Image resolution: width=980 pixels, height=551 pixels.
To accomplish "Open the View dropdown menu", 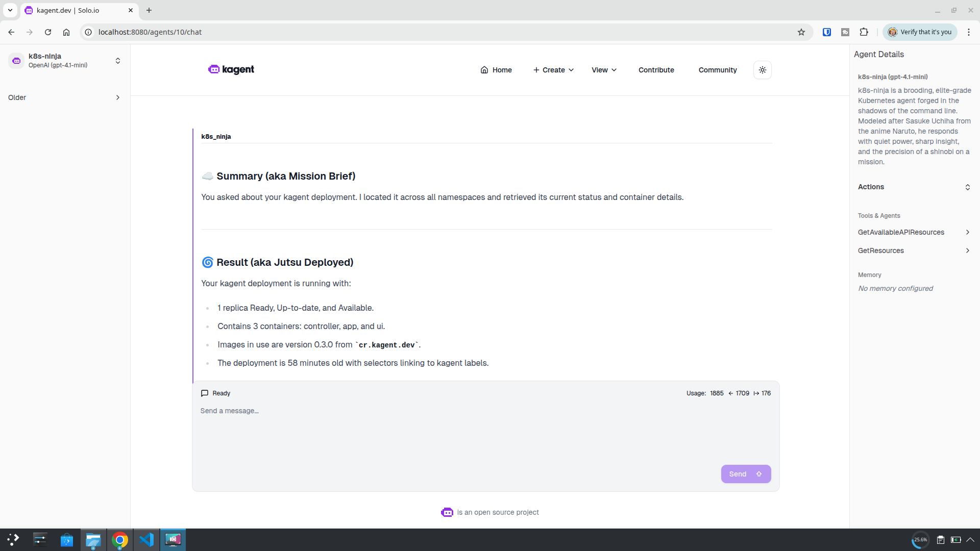I will coord(604,70).
